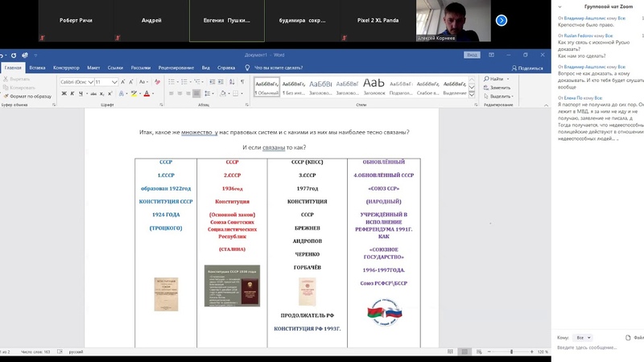Open the Вставка ribbon tab
The image size is (644, 362).
[x=38, y=68]
